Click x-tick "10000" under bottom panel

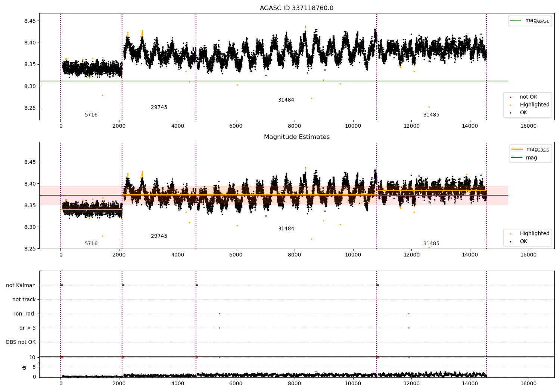pyautogui.click(x=353, y=383)
